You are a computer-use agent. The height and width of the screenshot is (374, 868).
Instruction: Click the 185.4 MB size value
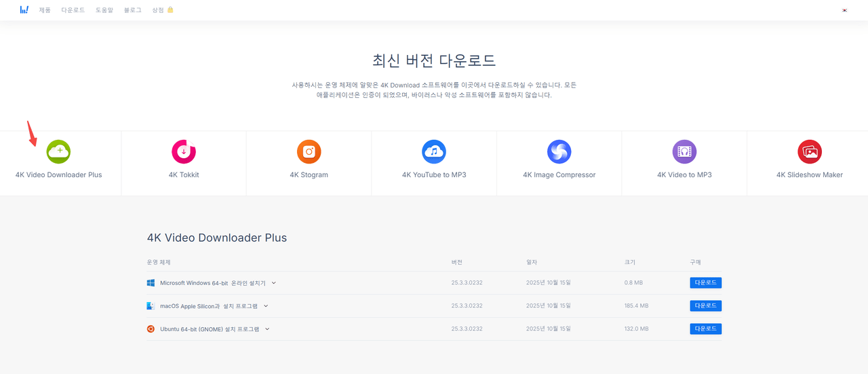tap(636, 306)
